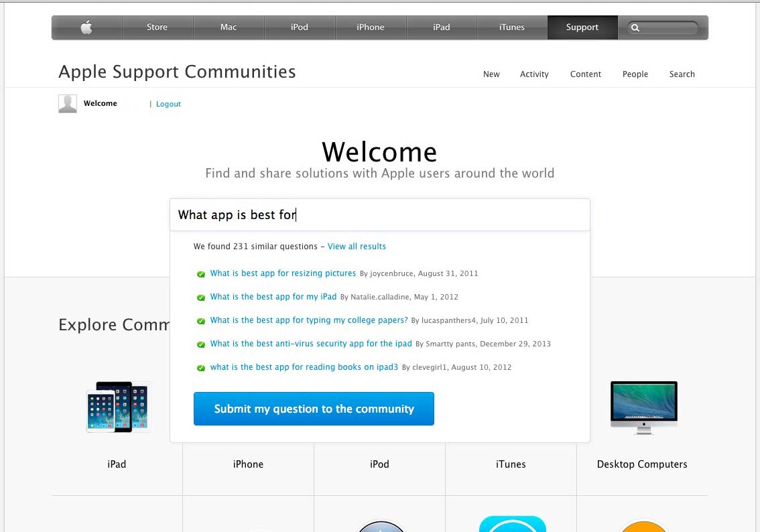Open the People menu item
This screenshot has width=760, height=532.
click(x=635, y=74)
